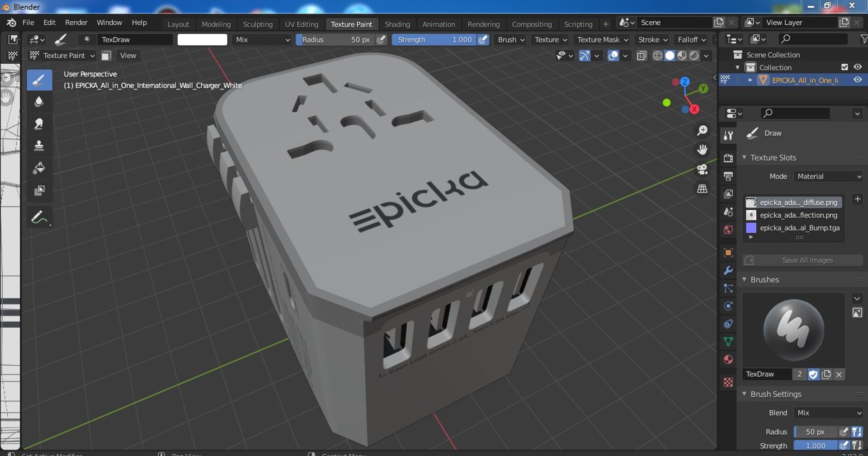Click Radius slider in Brush Settings
This screenshot has height=456, width=868.
[816, 432]
